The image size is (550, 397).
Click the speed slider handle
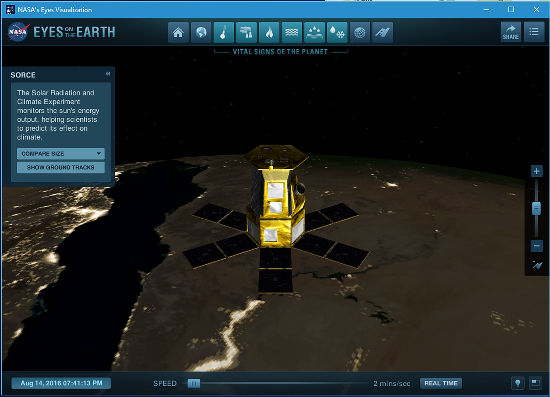[x=194, y=383]
